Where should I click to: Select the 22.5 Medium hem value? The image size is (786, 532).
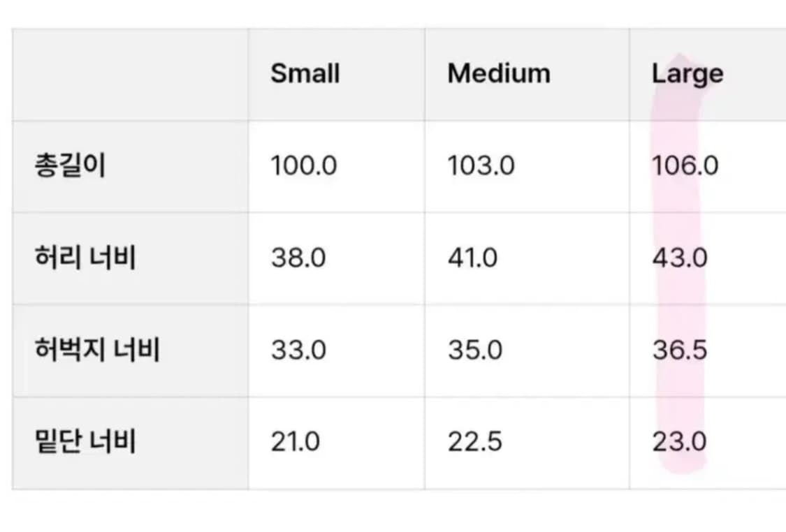click(475, 442)
